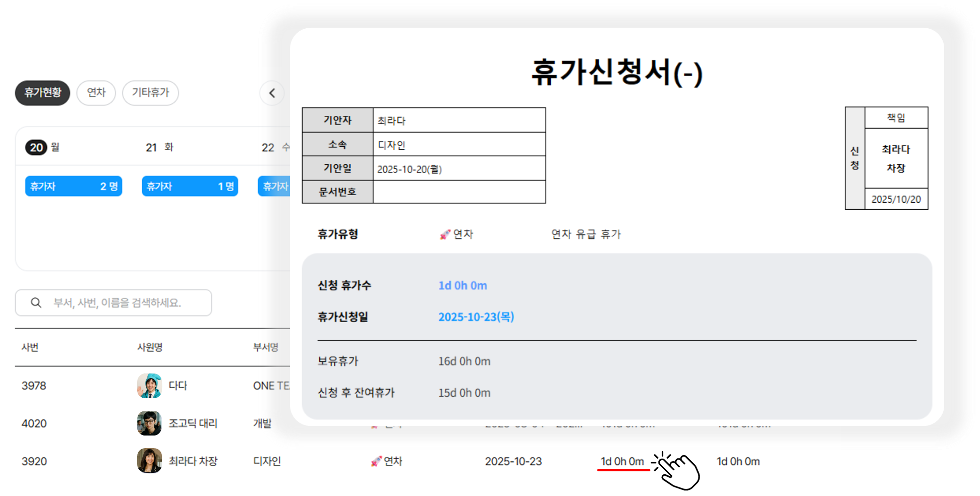Image resolution: width=980 pixels, height=496 pixels.
Task: Click the 문서번호 empty field
Action: [459, 192]
